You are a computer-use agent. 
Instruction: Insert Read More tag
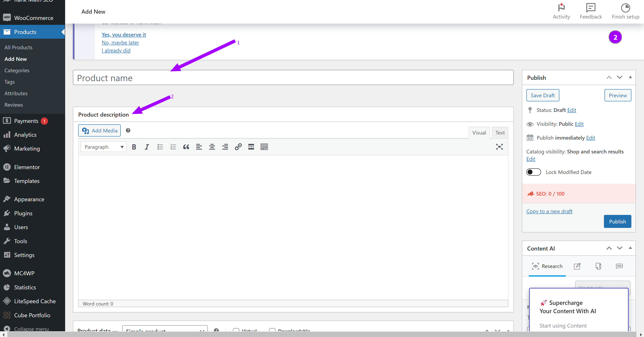(251, 147)
